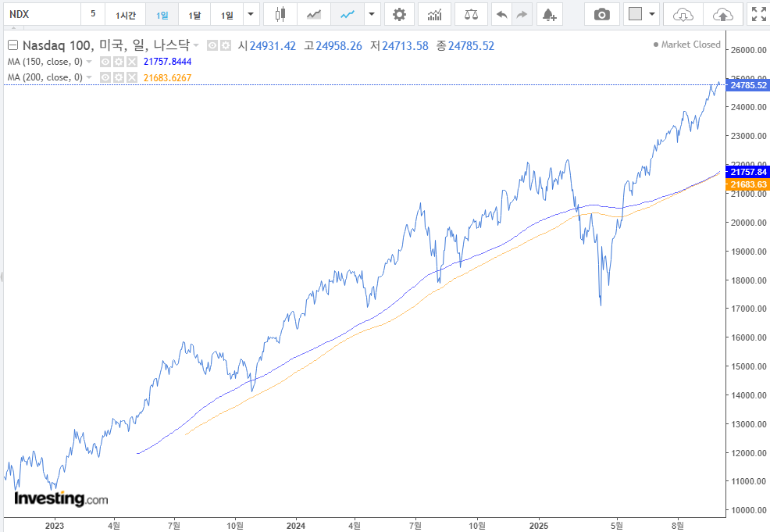
Task: Open MA 200 indicator settings gear
Action: pos(119,77)
